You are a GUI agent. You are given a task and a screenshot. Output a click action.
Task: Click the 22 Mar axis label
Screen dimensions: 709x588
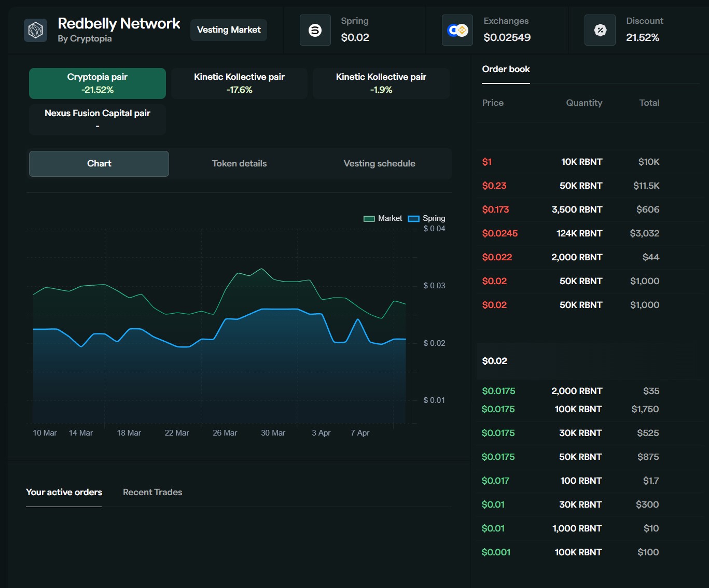[177, 433]
